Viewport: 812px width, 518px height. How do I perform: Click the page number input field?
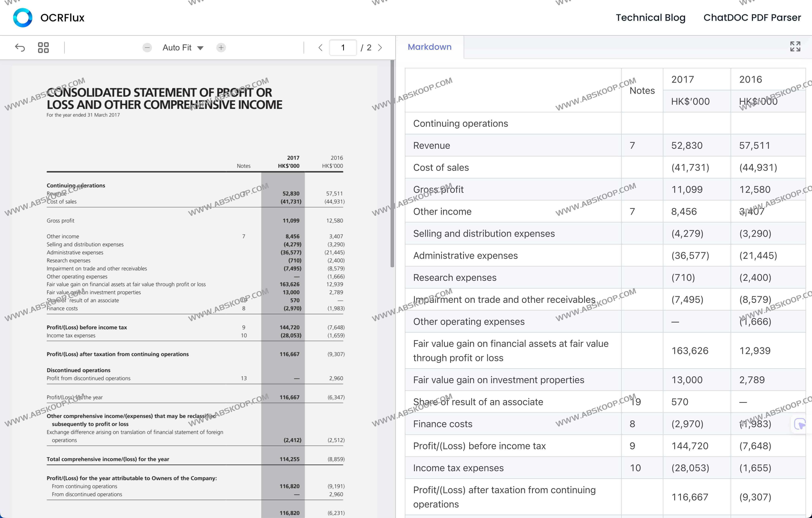[x=343, y=48]
